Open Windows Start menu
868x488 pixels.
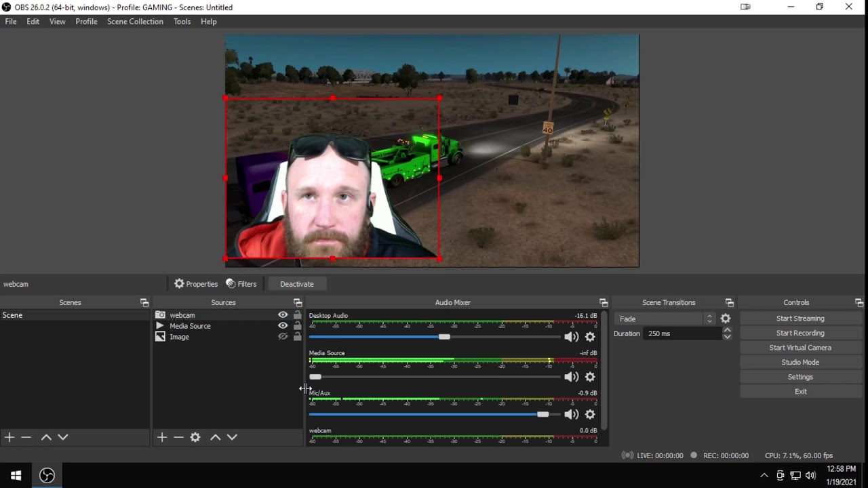[16, 475]
